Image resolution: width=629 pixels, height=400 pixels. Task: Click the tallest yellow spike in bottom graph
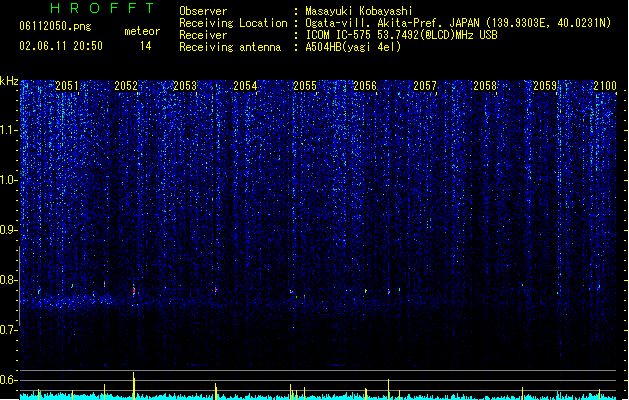134,386
